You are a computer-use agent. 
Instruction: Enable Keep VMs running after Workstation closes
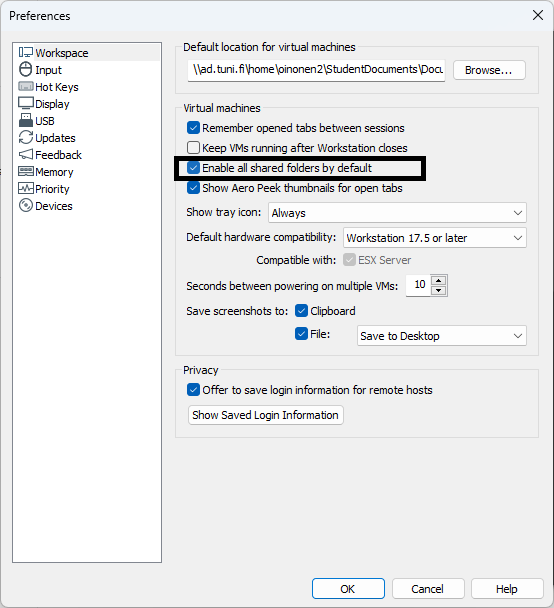[193, 148]
